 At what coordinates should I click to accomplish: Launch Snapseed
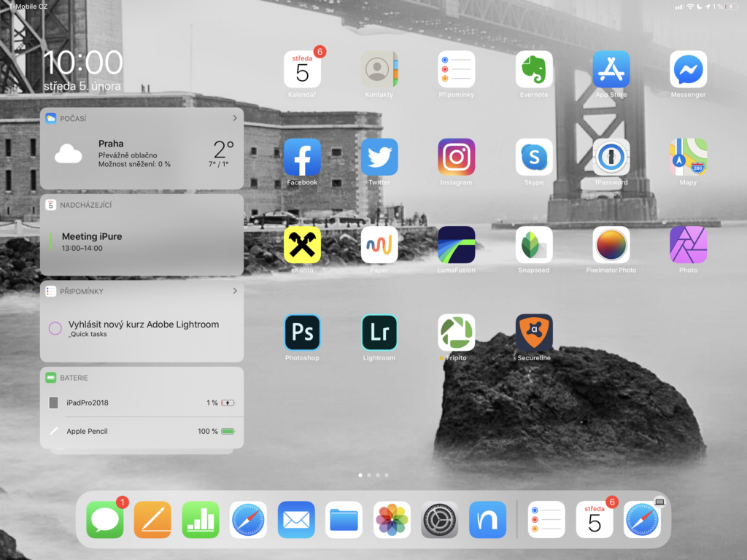(533, 245)
